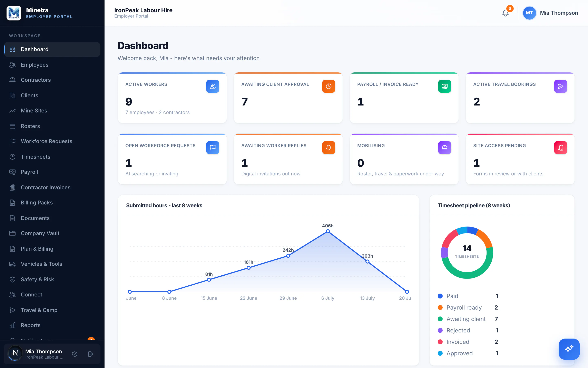The image size is (588, 368).
Task: Open Travel & Camp section
Action: (x=52, y=310)
